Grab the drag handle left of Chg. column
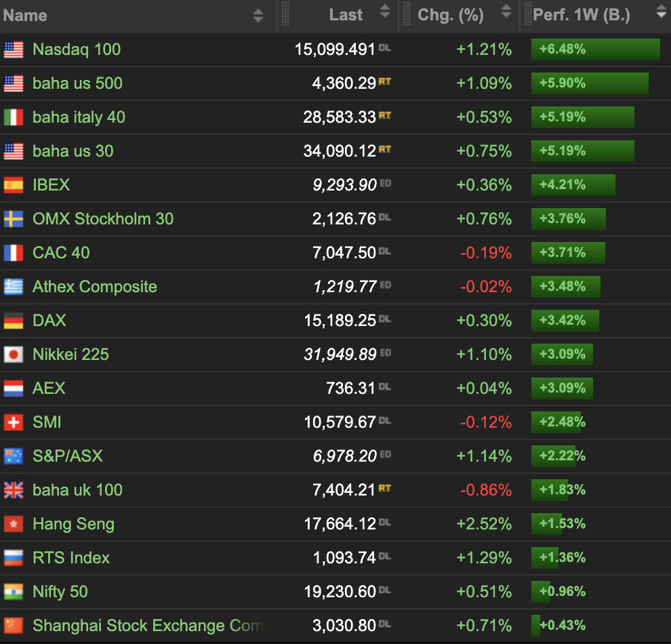This screenshot has width=671, height=644. click(407, 14)
